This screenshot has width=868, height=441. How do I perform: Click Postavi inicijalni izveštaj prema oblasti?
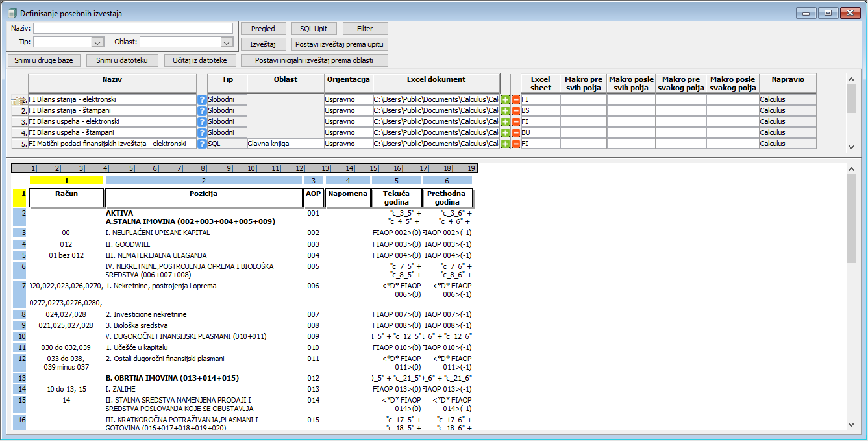tap(314, 60)
